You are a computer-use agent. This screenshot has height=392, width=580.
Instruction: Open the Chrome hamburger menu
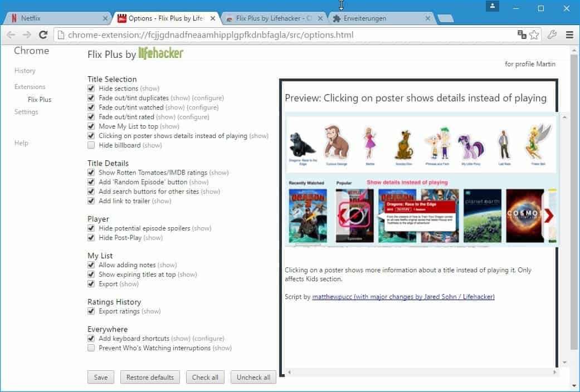coord(570,34)
